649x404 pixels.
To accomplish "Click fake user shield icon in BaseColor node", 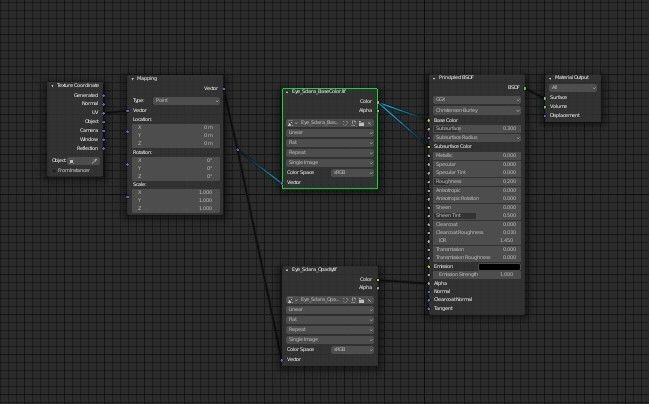I will [x=346, y=123].
